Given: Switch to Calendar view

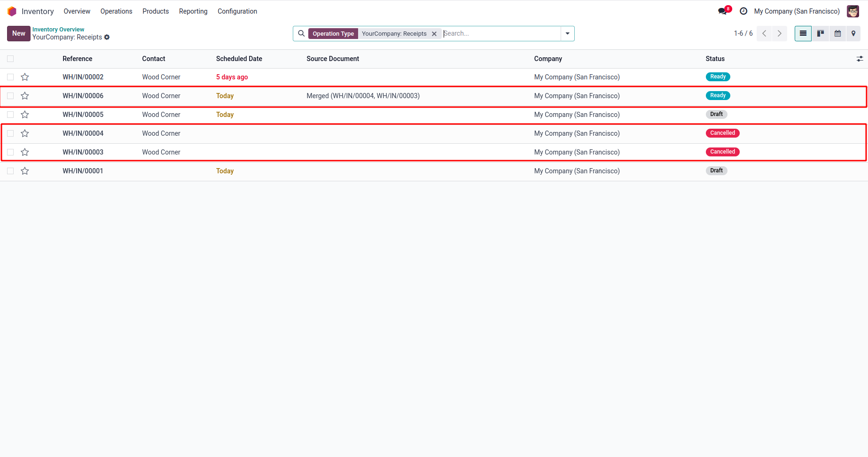Looking at the screenshot, I should [x=837, y=33].
